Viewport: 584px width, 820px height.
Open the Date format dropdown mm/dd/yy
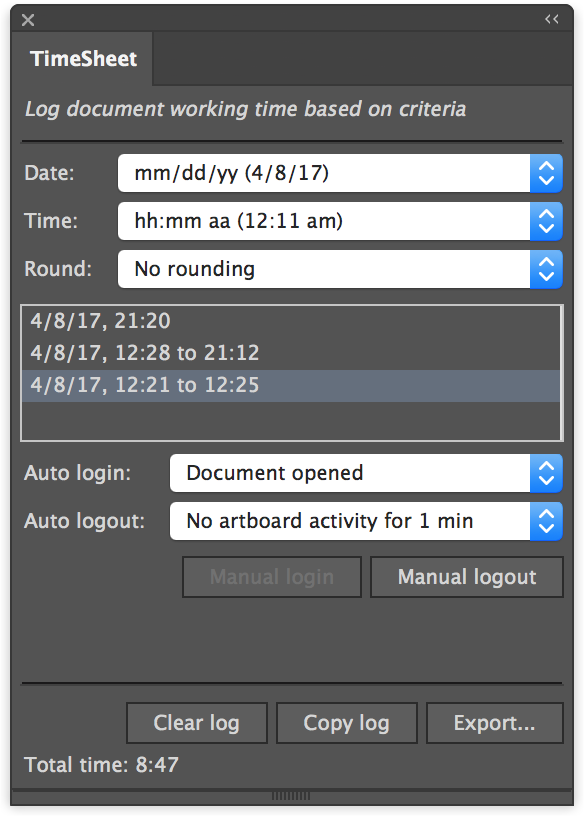[324, 173]
